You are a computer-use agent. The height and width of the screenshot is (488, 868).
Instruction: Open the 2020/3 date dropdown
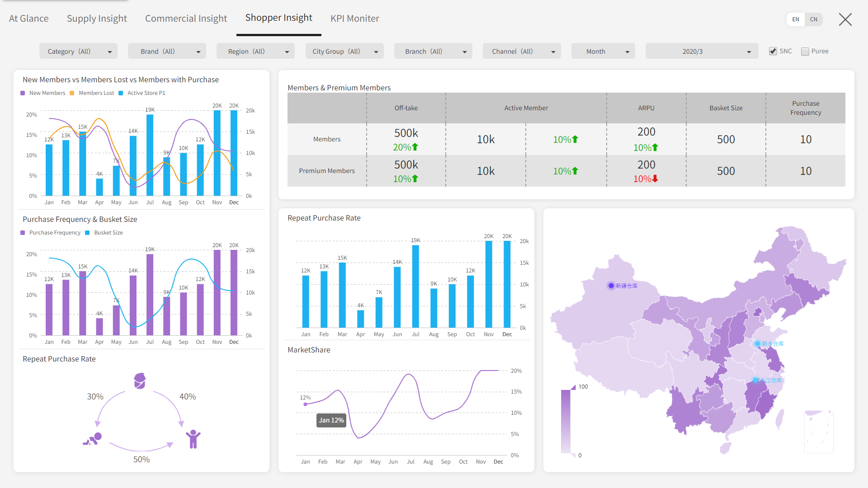701,52
